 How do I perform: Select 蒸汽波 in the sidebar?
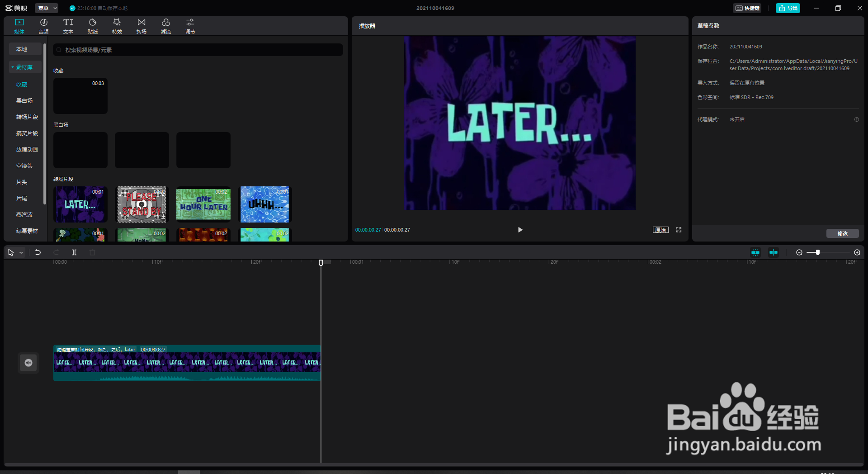point(24,215)
